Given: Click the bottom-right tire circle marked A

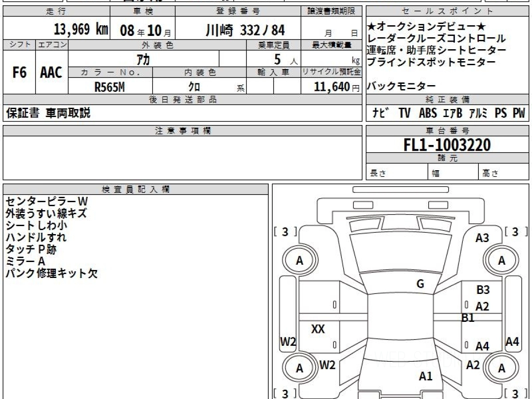Looking at the screenshot, I should (x=501, y=368).
